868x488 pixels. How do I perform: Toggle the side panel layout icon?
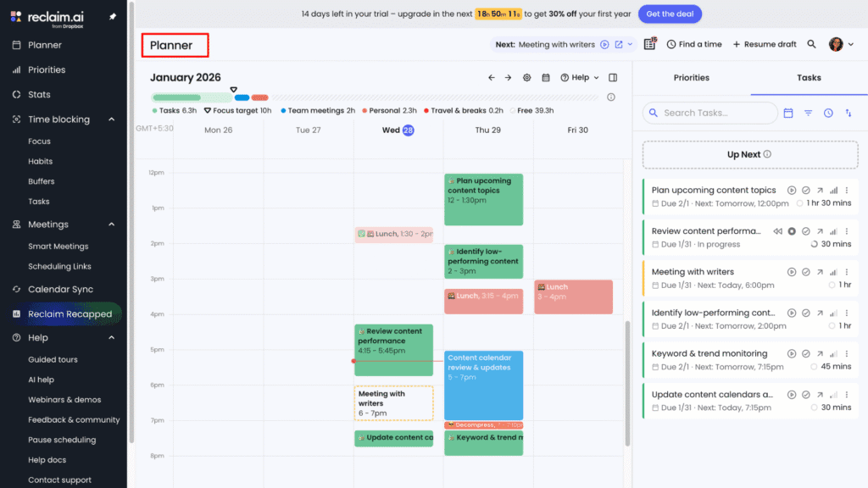613,77
